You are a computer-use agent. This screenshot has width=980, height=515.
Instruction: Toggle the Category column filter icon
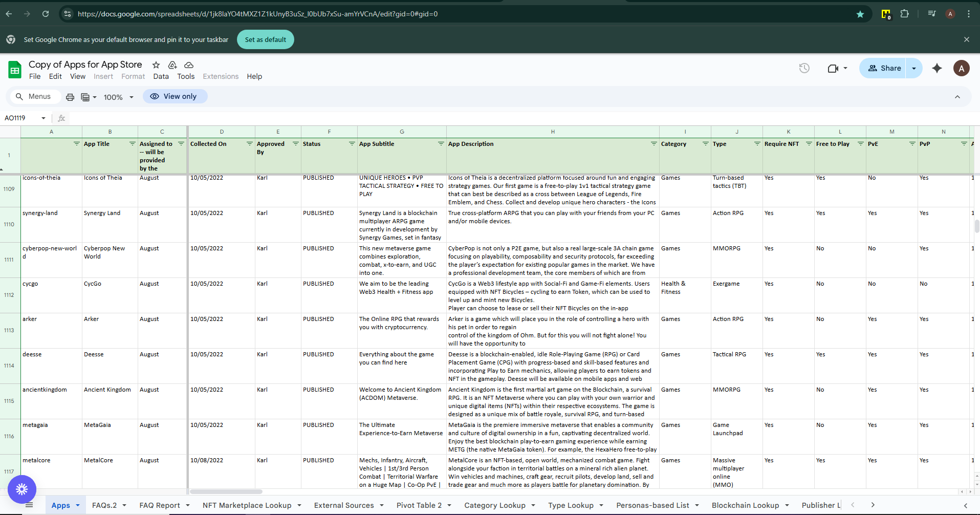[x=705, y=144]
